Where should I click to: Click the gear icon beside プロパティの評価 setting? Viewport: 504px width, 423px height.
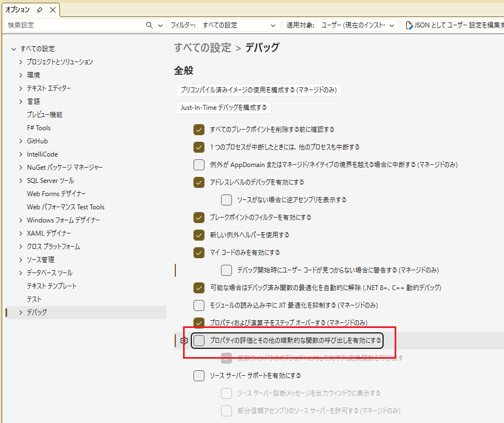coord(184,341)
